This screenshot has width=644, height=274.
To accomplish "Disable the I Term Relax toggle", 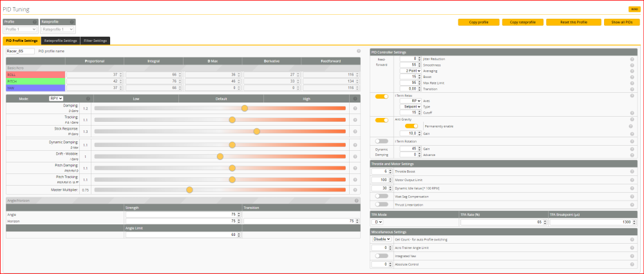I will 382,96.
